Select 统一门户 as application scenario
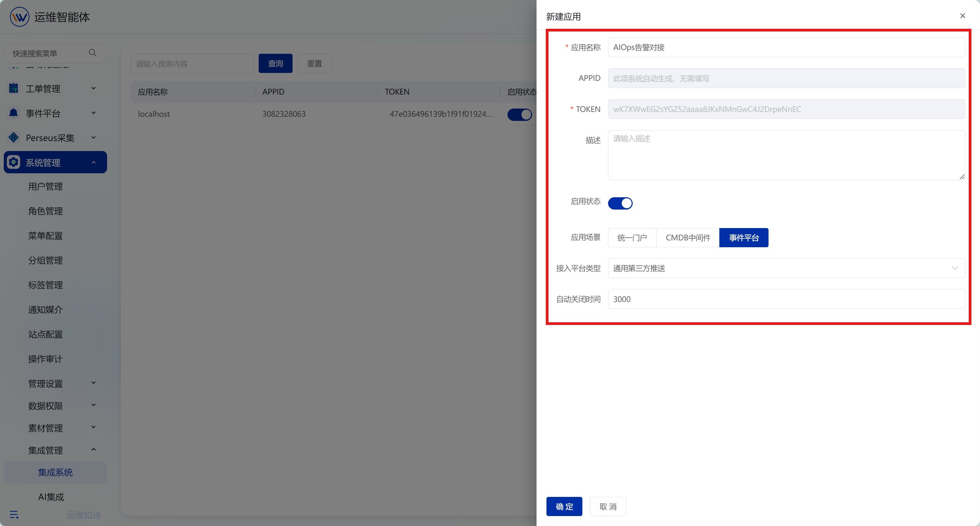Image resolution: width=980 pixels, height=526 pixels. tap(632, 238)
